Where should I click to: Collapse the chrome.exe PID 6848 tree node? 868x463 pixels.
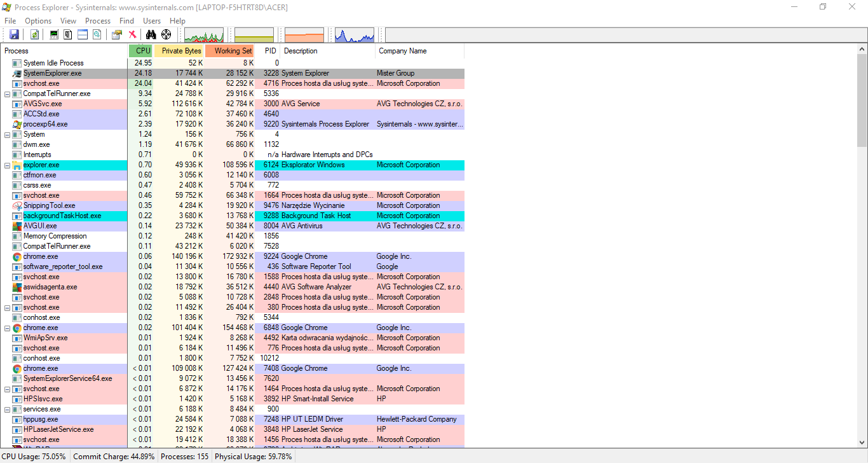coord(7,328)
